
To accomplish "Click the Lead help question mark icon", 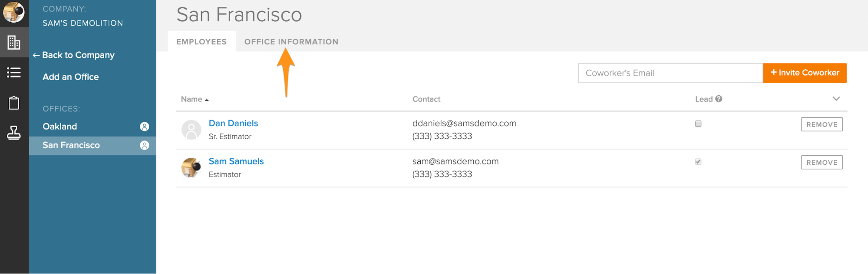I will (719, 99).
